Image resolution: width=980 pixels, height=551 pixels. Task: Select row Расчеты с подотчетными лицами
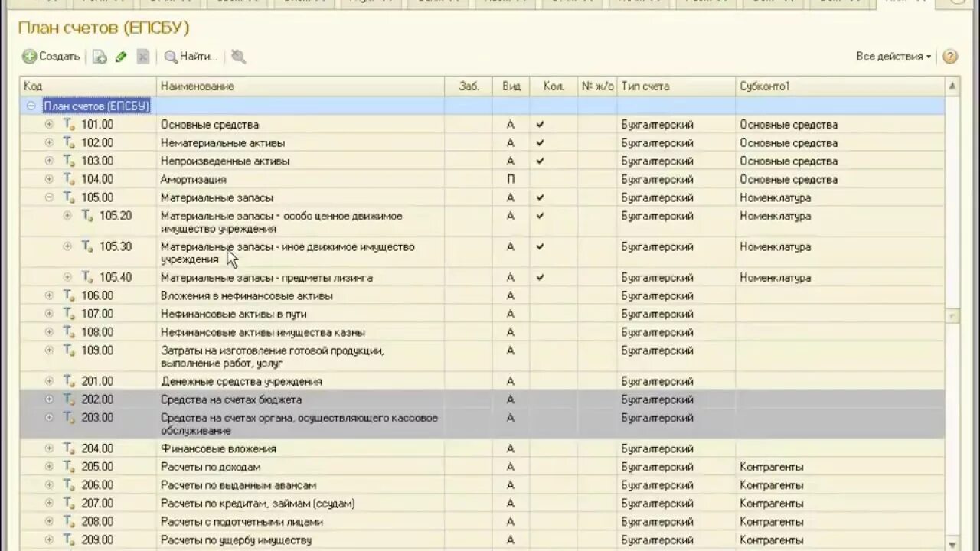(482, 522)
